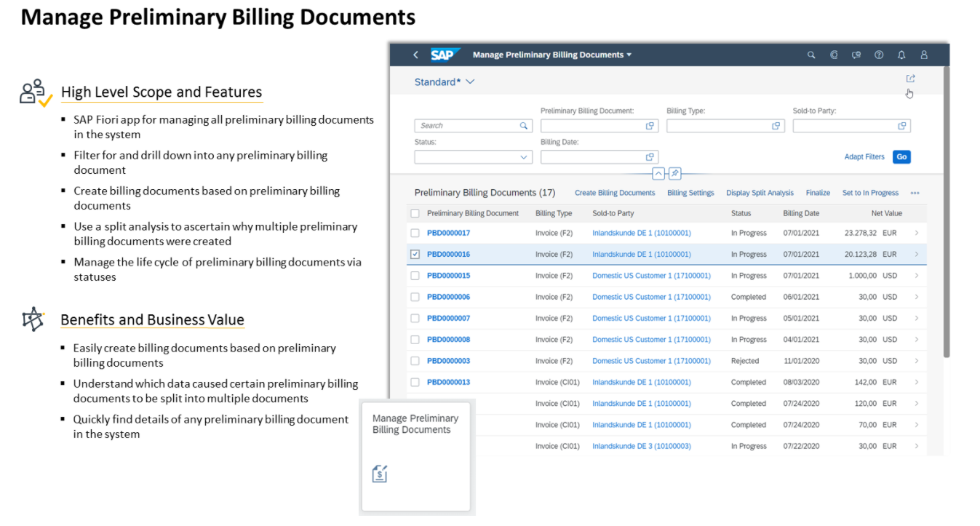This screenshot has height=526, width=980.
Task: Open the table toolbar overflow menu
Action: point(915,194)
